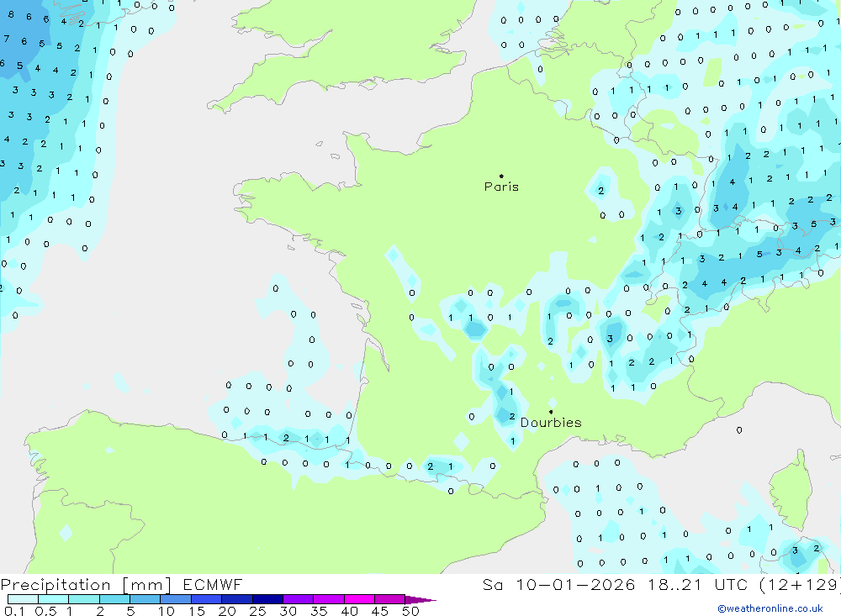
Task: Click the '(12+129)' forecast run text
Action: (x=800, y=585)
